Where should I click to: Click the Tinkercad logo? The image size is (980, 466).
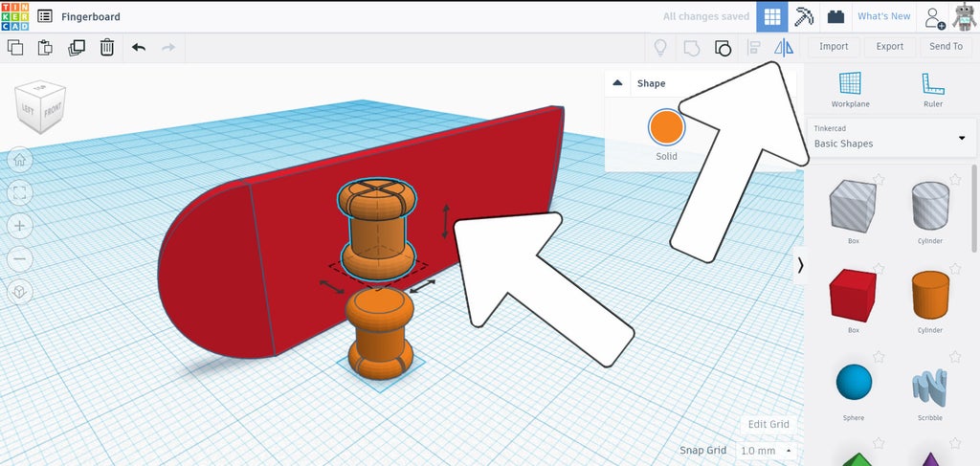point(15,16)
